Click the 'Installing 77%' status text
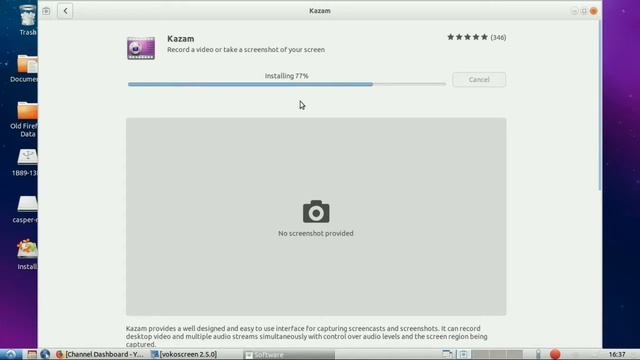Image resolution: width=640 pixels, height=360 pixels. 287,76
